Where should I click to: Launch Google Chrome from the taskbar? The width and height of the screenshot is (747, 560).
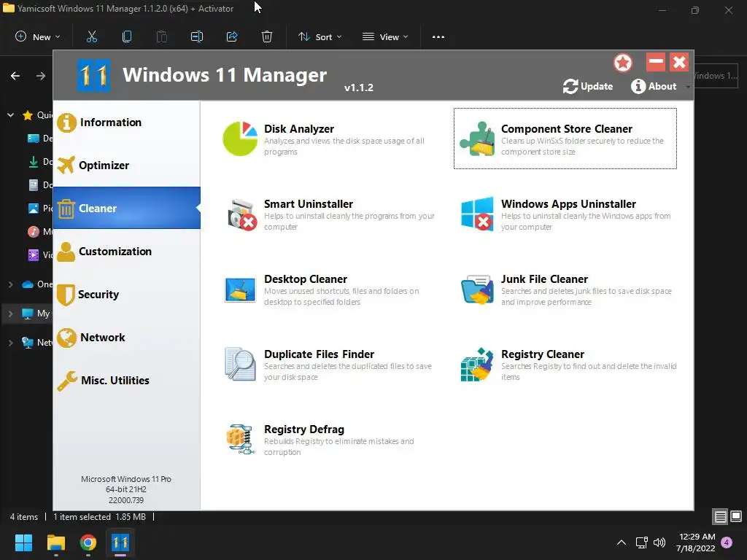[88, 542]
